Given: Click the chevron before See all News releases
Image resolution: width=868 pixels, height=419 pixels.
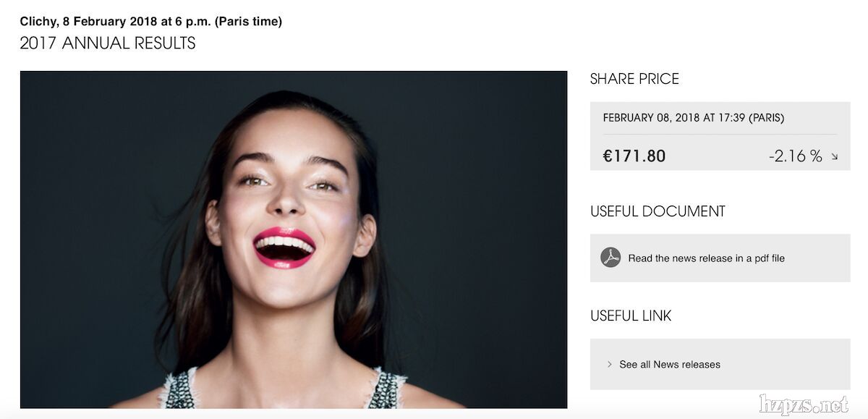Looking at the screenshot, I should [610, 364].
